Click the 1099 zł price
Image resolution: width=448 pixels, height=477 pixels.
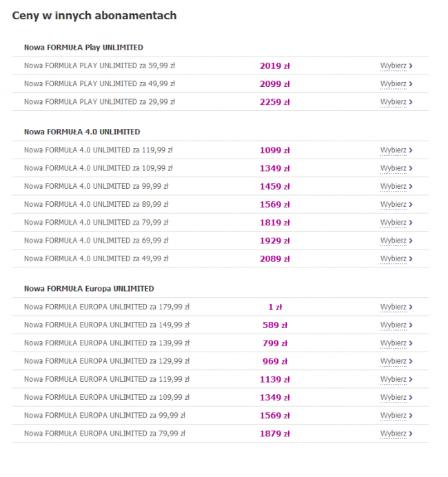275,150
